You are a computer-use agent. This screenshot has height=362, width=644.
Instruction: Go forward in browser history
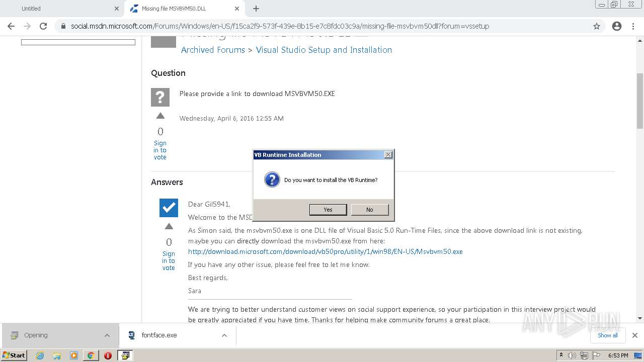pyautogui.click(x=27, y=26)
